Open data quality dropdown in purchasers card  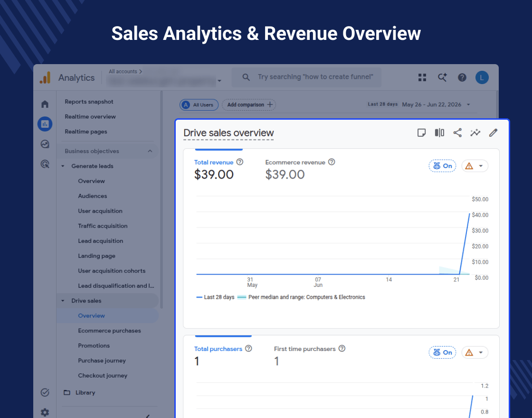pyautogui.click(x=481, y=352)
